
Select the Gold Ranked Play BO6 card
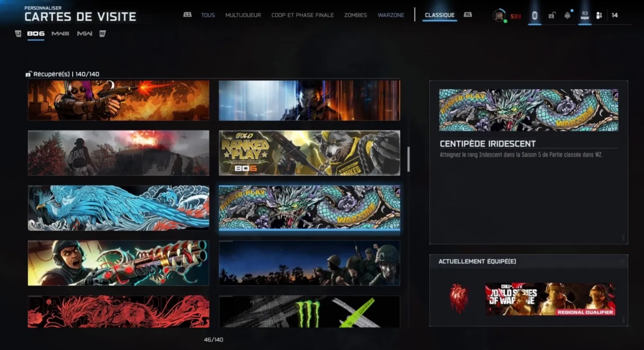(309, 153)
